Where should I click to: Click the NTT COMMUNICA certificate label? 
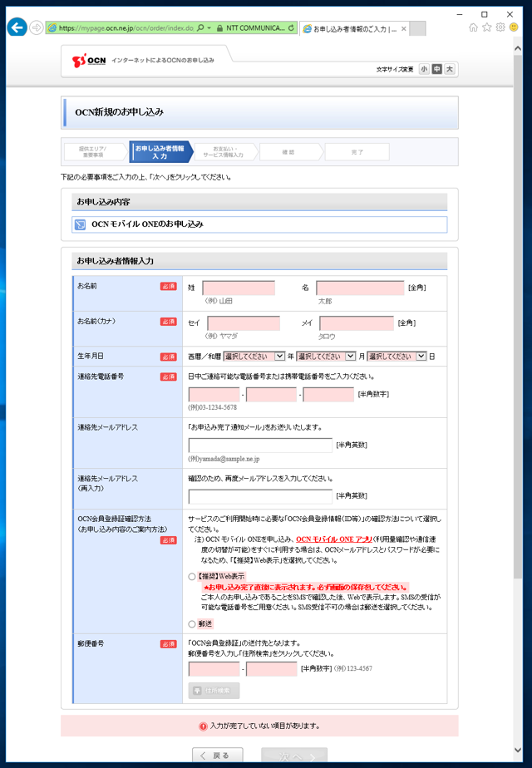coord(255,28)
